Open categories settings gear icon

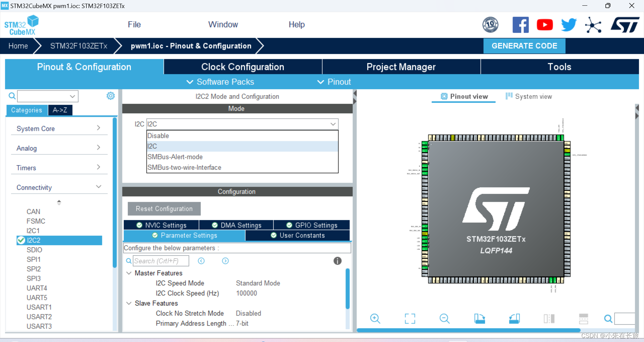111,96
